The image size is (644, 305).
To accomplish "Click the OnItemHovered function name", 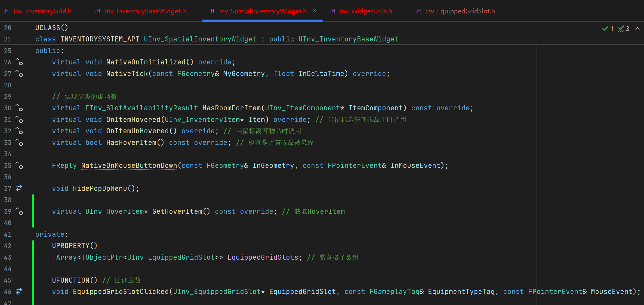I will 133,120.
